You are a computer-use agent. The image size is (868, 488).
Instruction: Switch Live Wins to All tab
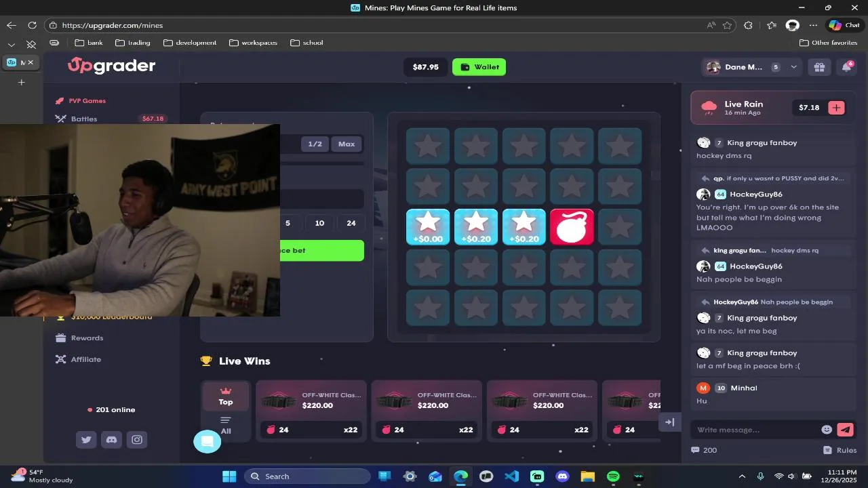tap(226, 426)
